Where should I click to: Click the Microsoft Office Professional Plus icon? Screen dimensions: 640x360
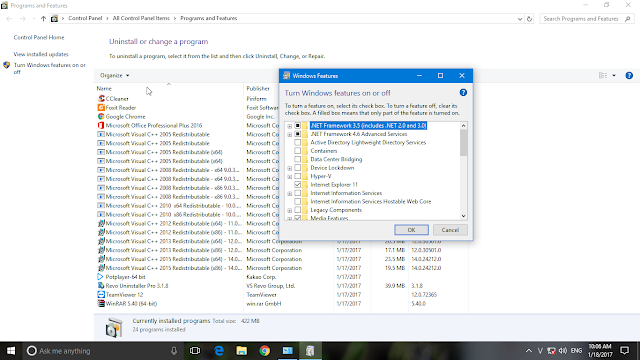101,125
